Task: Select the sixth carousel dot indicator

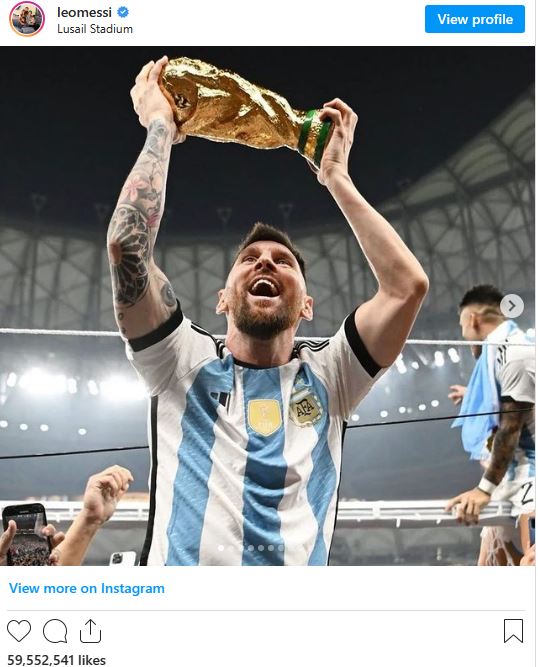Action: [271, 548]
